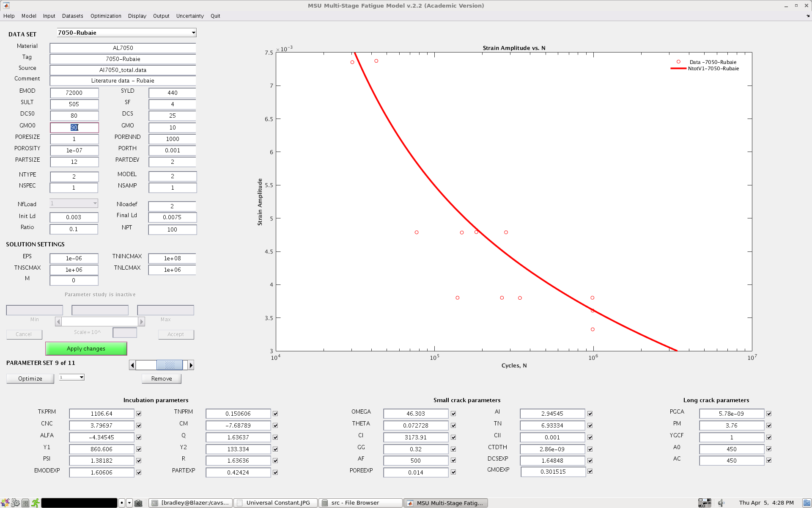Open the dropdown next to Optimize button

point(72,377)
